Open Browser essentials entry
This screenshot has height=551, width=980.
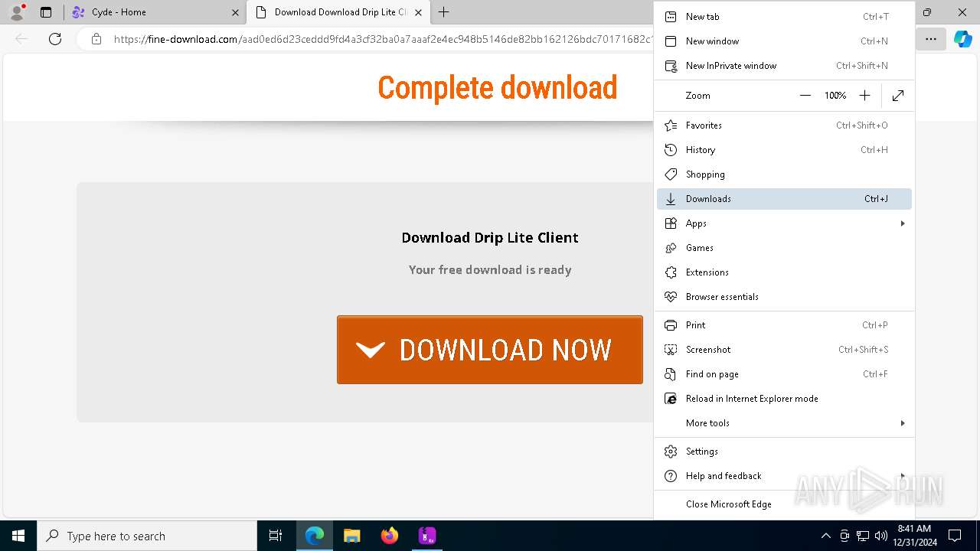coord(784,297)
